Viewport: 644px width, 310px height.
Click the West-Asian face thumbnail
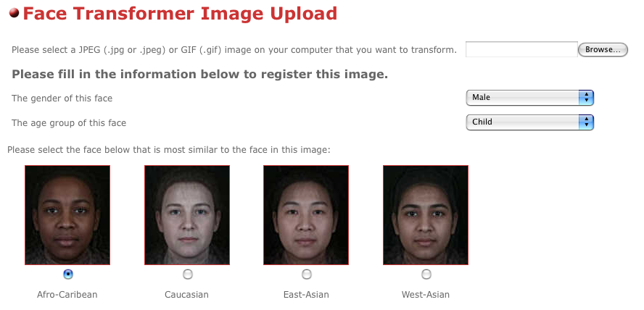point(426,215)
